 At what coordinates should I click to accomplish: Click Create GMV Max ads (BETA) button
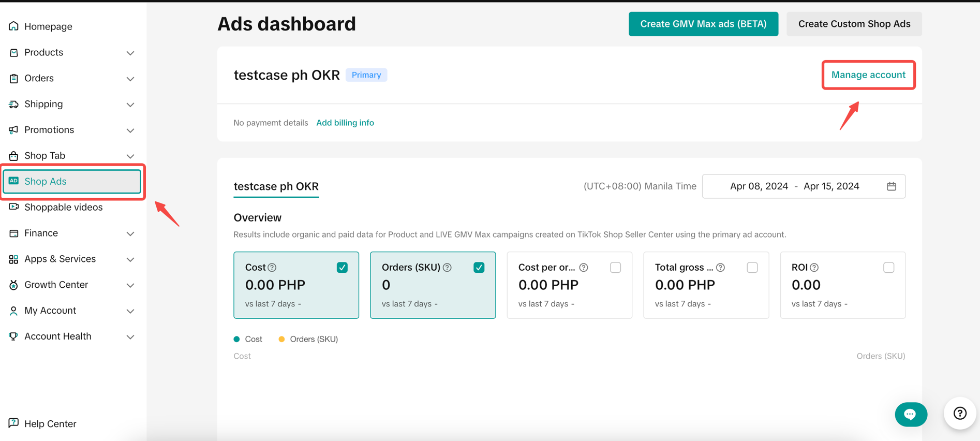pos(703,24)
